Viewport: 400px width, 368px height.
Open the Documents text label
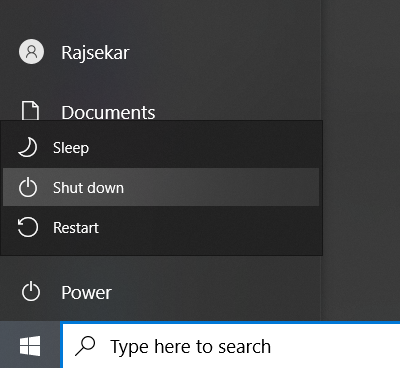[108, 112]
